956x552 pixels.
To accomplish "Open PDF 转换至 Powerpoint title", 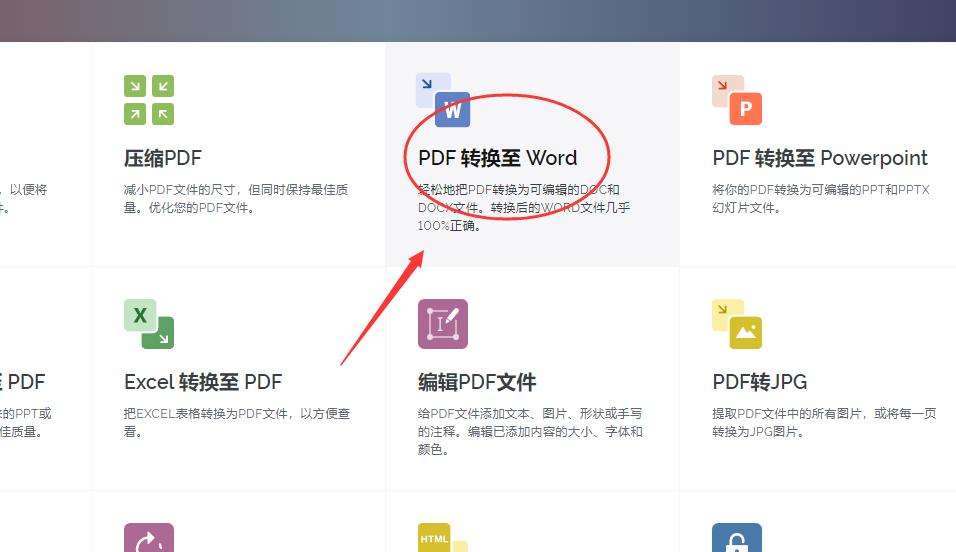I will (x=820, y=158).
